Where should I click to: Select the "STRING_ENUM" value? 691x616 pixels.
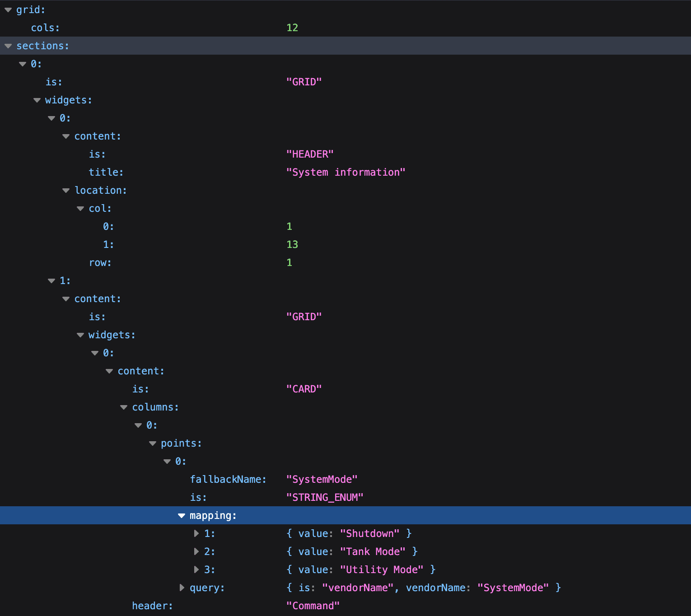coord(325,498)
